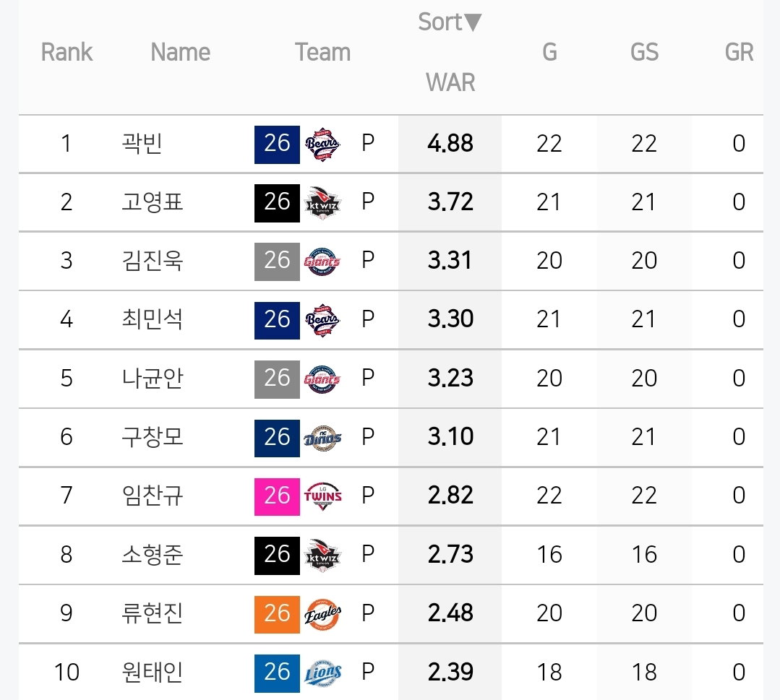Click the Dinos logo beside 구창모
The height and width of the screenshot is (700, 780).
[322, 438]
